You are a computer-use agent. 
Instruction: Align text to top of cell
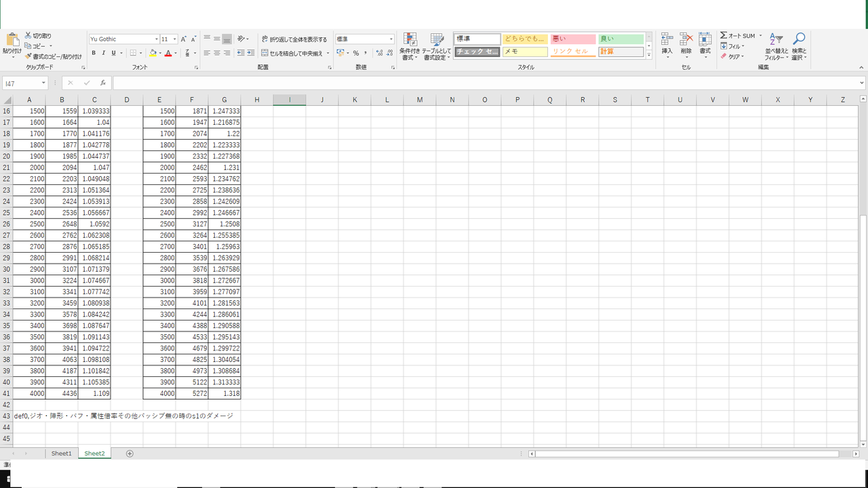click(208, 39)
